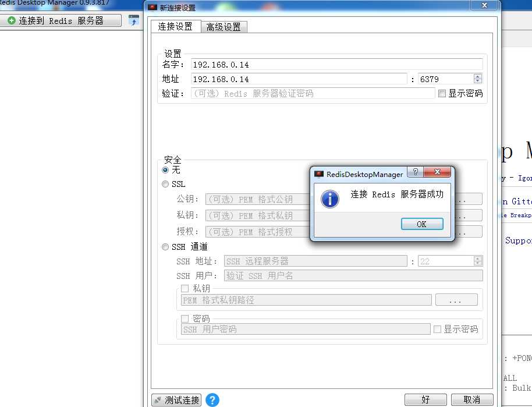Switch to the 连接设置 tab
The height and width of the screenshot is (407, 532).
[x=175, y=26]
